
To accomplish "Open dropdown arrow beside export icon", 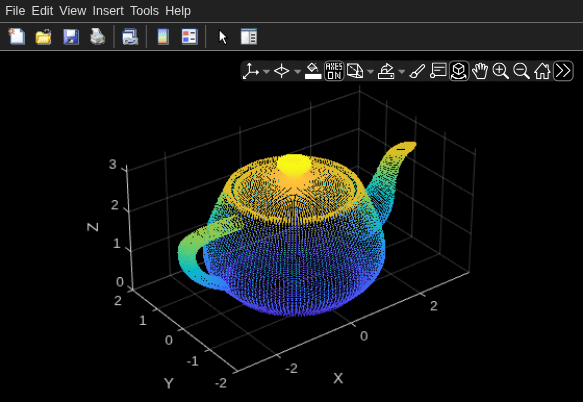I will click(x=402, y=71).
